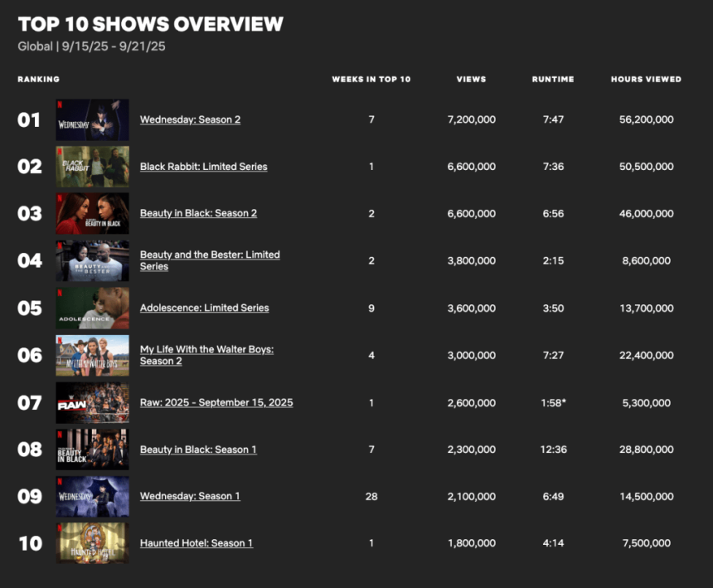Open the Beauty in Black: Season 2 link
Screen dimensions: 713x588
[x=198, y=213]
